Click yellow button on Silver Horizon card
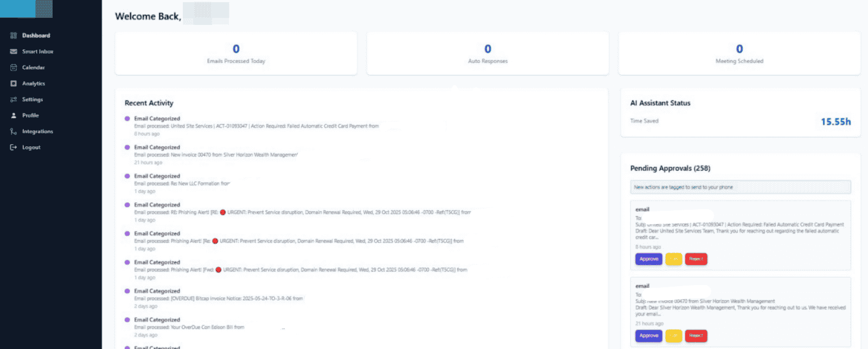The width and height of the screenshot is (868, 349). (x=674, y=336)
